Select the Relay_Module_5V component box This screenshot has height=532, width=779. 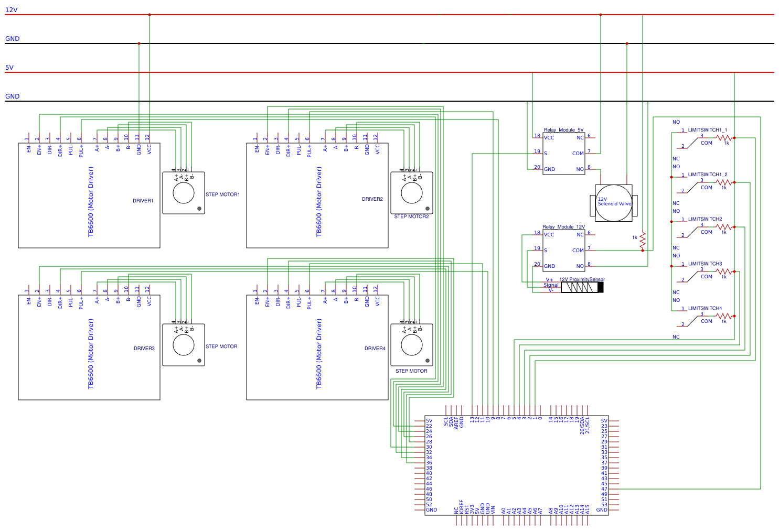[564, 154]
